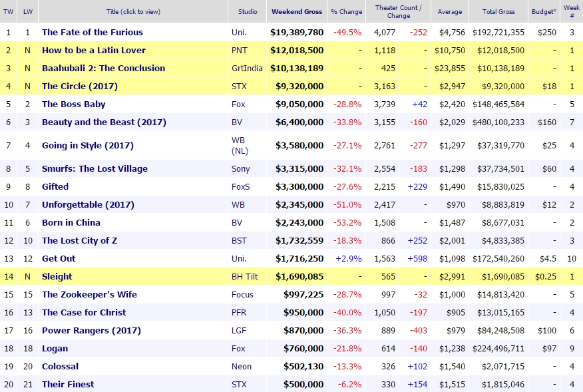
Task: Select the +598 theater change value
Action: pyautogui.click(x=417, y=258)
